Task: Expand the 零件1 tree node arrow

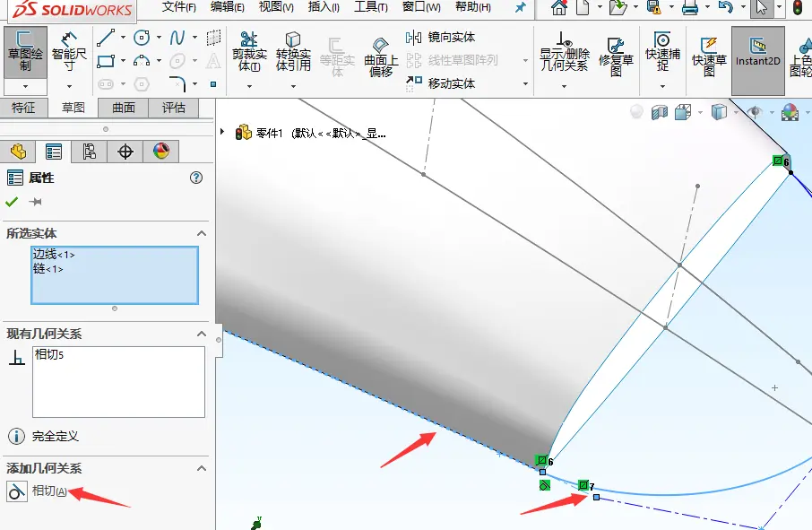Action: point(222,132)
